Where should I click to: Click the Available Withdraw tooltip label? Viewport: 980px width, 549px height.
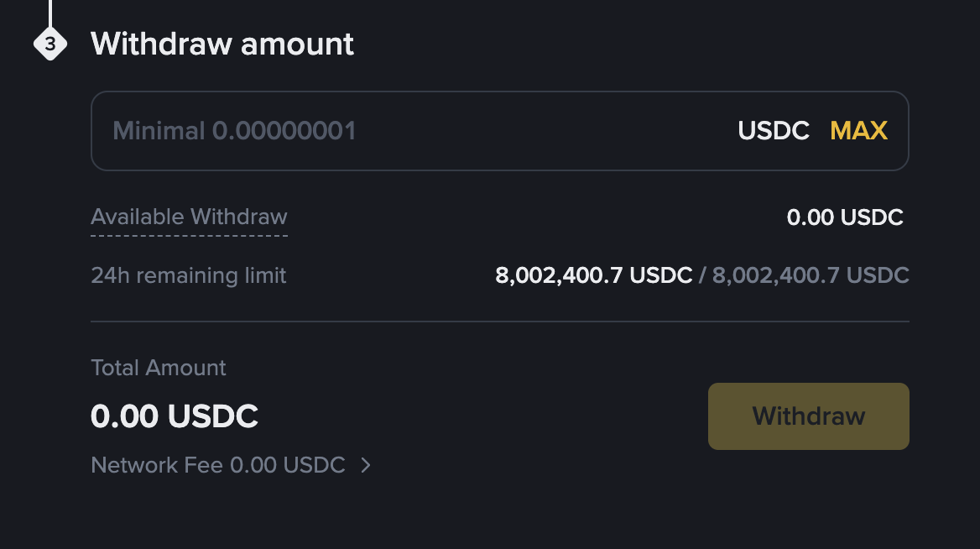pos(189,217)
